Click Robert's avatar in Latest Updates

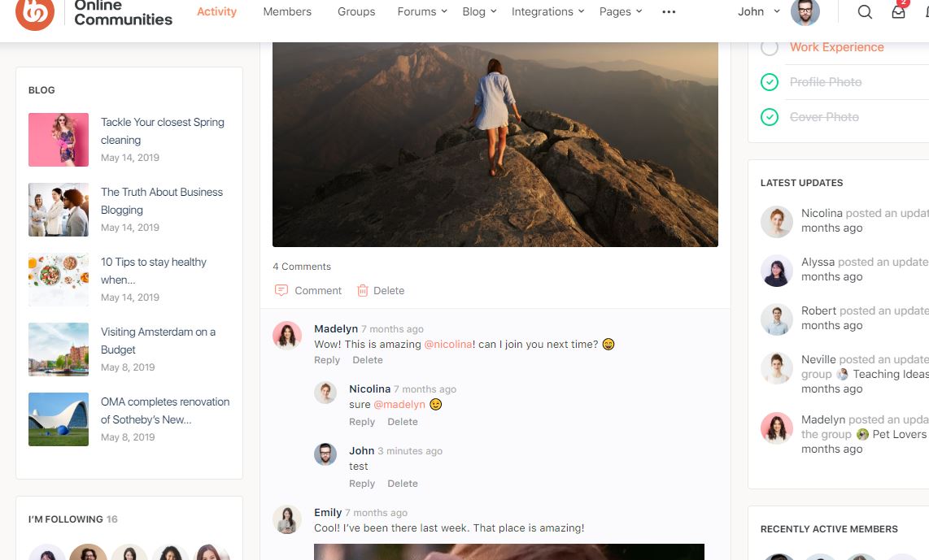(x=777, y=319)
